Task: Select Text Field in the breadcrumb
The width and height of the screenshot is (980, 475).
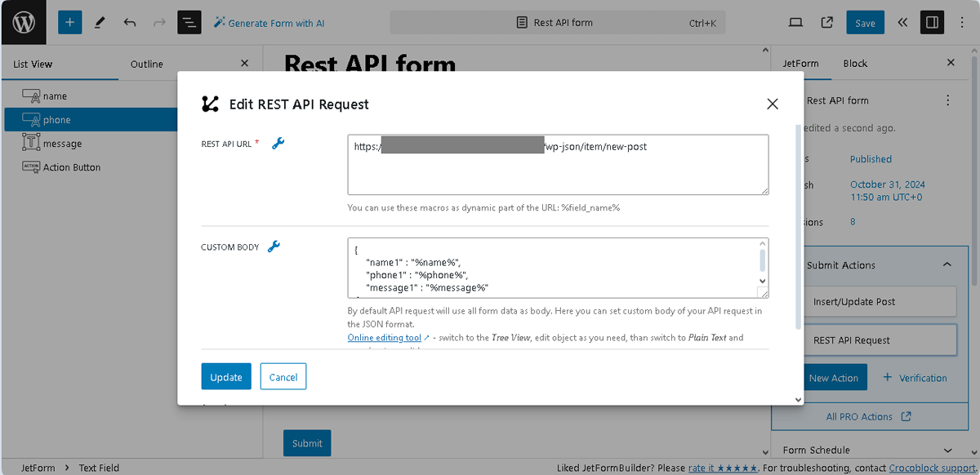Action: [99, 468]
